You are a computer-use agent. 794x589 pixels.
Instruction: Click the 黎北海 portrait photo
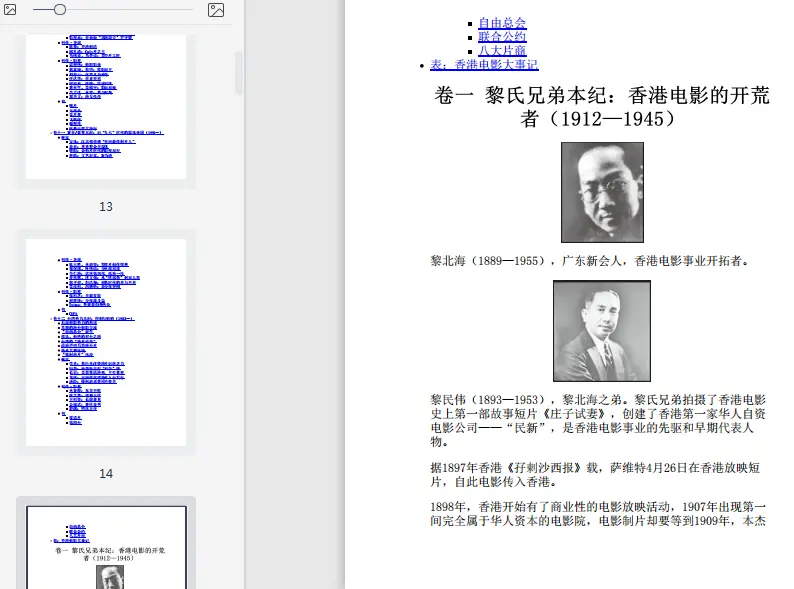click(602, 192)
